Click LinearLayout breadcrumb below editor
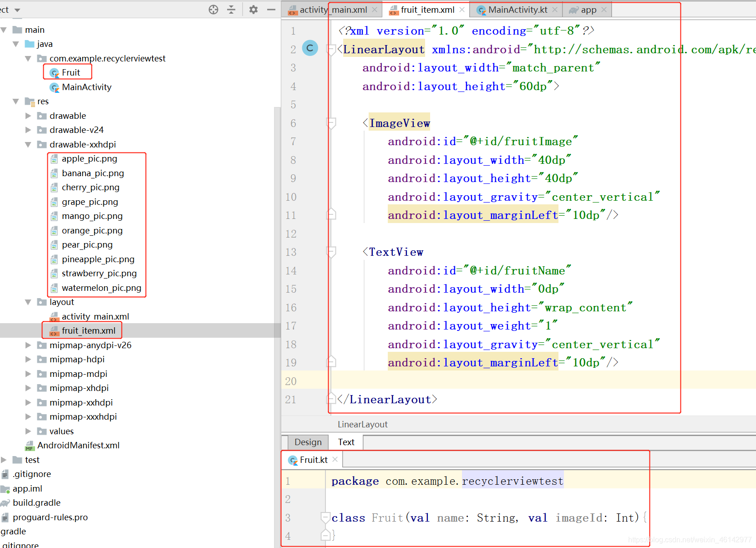756x548 pixels. pos(363,424)
